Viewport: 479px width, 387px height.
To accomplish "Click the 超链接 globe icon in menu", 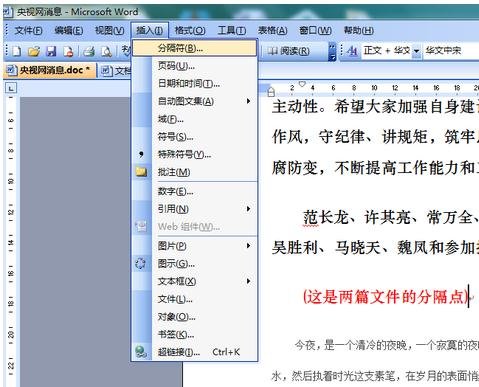I will tap(141, 351).
